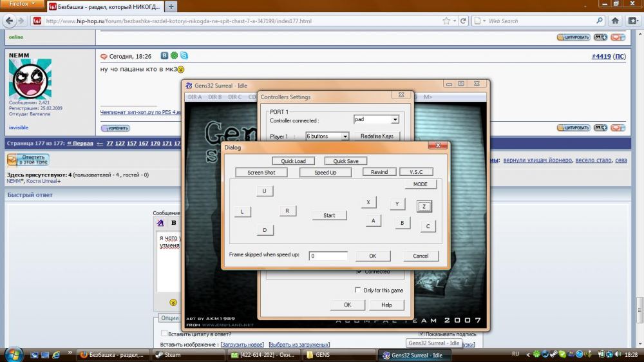This screenshot has width=644, height=362.
Task: Click the Screen Shot key button
Action: [x=261, y=172]
